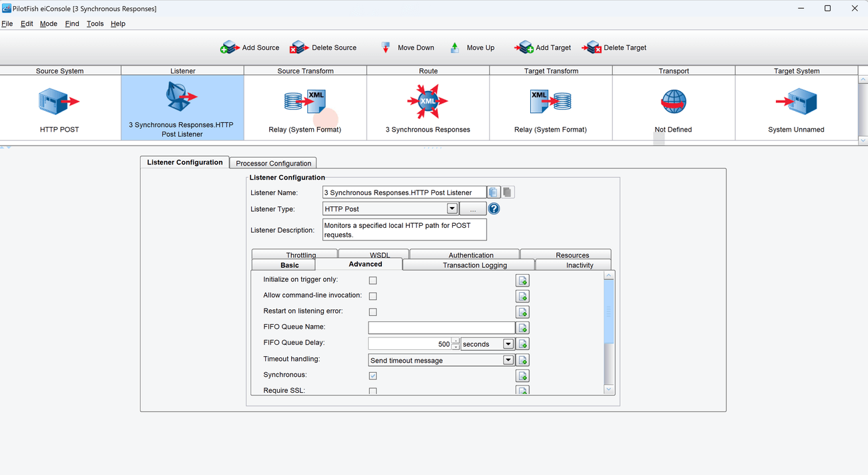This screenshot has width=868, height=475.
Task: Click the settings scrollbar up arrow
Action: click(x=608, y=275)
